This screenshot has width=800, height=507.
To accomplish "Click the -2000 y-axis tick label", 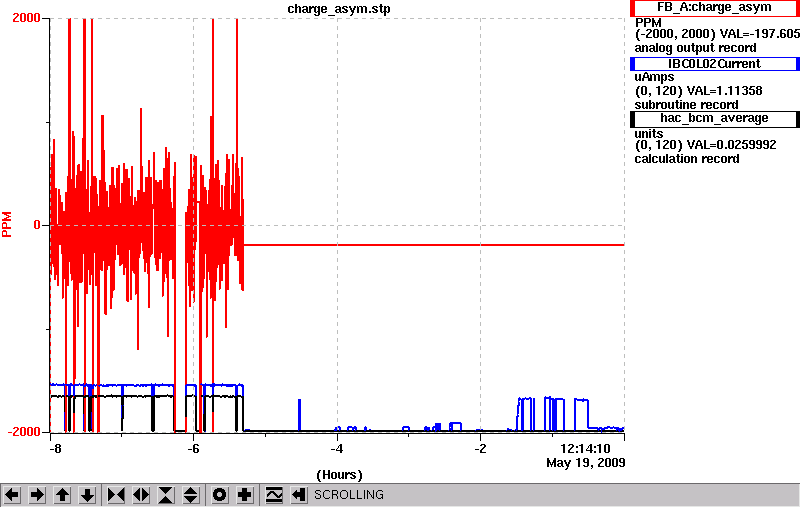I will [24, 432].
